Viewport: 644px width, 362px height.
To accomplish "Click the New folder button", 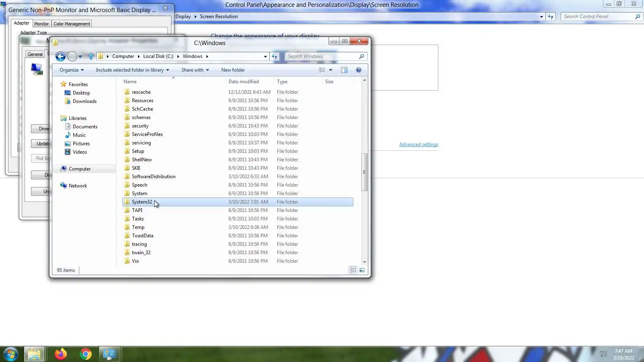I will click(233, 70).
